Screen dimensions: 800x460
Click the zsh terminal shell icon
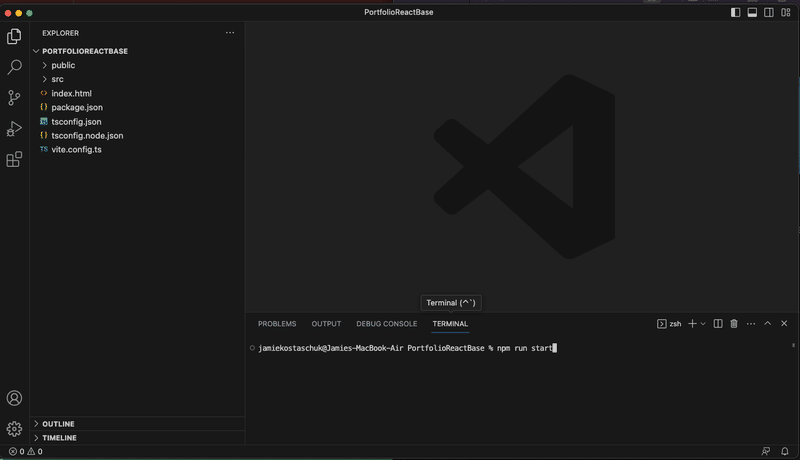[661, 324]
